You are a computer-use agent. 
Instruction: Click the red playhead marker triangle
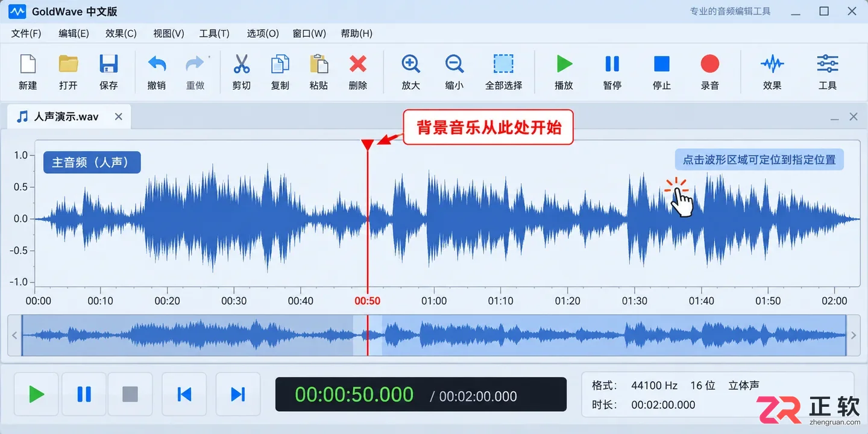pyautogui.click(x=368, y=145)
